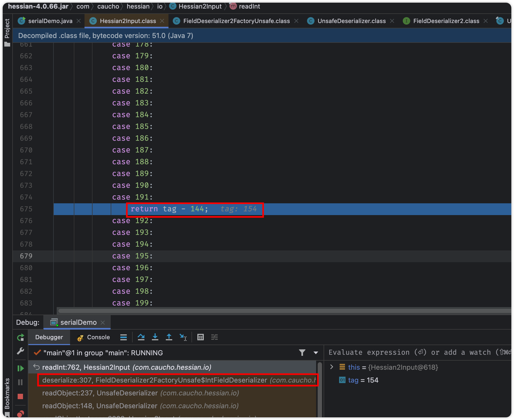Pause the program
This screenshot has height=420, width=514.
21,382
